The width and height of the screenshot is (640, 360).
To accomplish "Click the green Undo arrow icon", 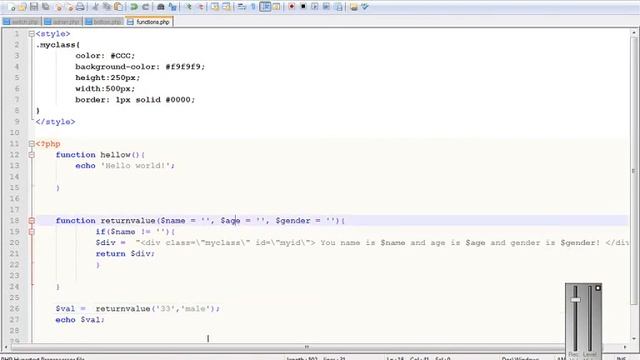I will [x=134, y=7].
